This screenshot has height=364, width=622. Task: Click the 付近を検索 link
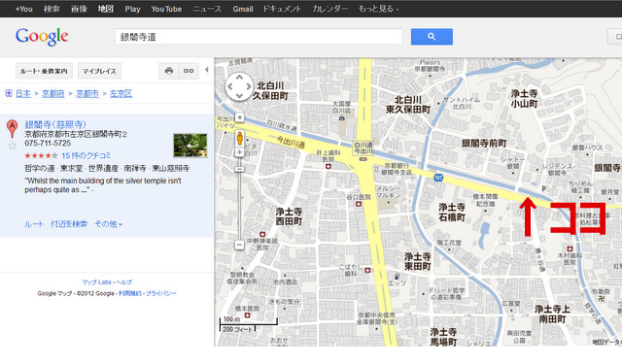pos(69,224)
